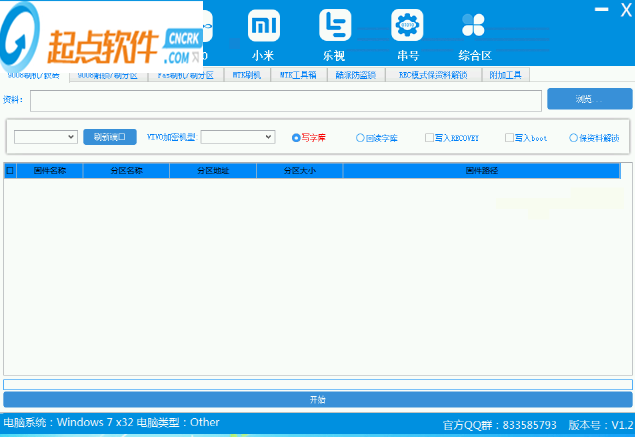Minimize the window with the dash button
This screenshot has height=437, width=635.
[x=601, y=9]
